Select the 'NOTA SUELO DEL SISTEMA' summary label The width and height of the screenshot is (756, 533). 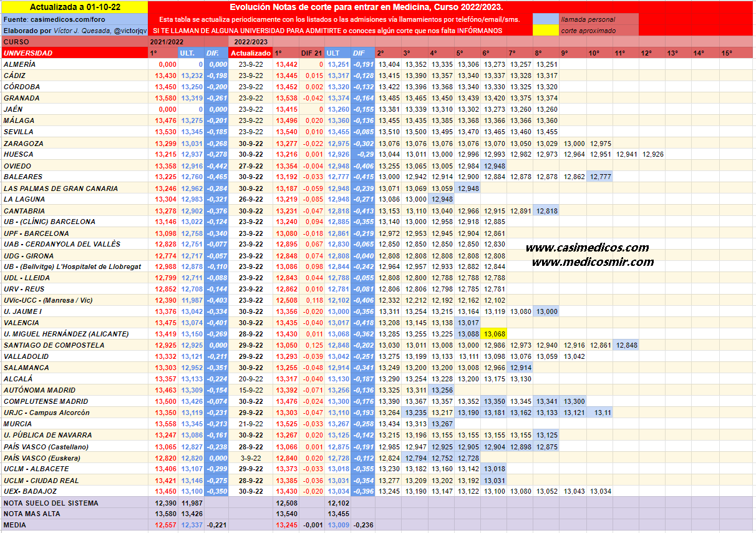pyautogui.click(x=74, y=502)
